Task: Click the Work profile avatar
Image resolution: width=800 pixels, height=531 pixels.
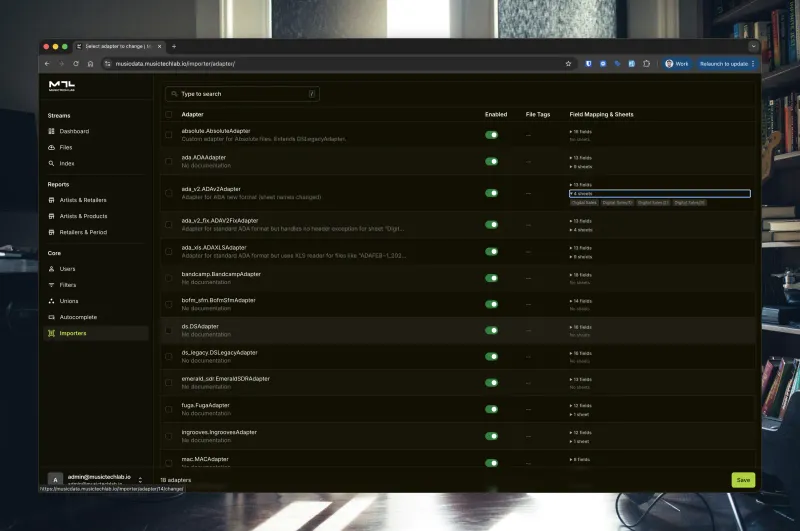Action: 669,64
